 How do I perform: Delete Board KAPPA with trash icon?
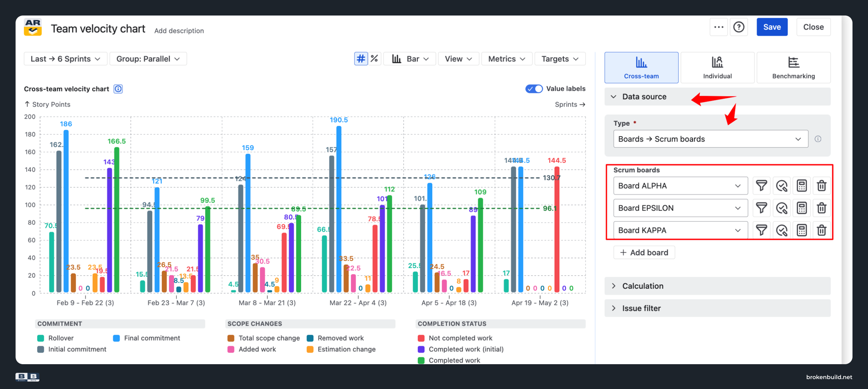tap(821, 230)
